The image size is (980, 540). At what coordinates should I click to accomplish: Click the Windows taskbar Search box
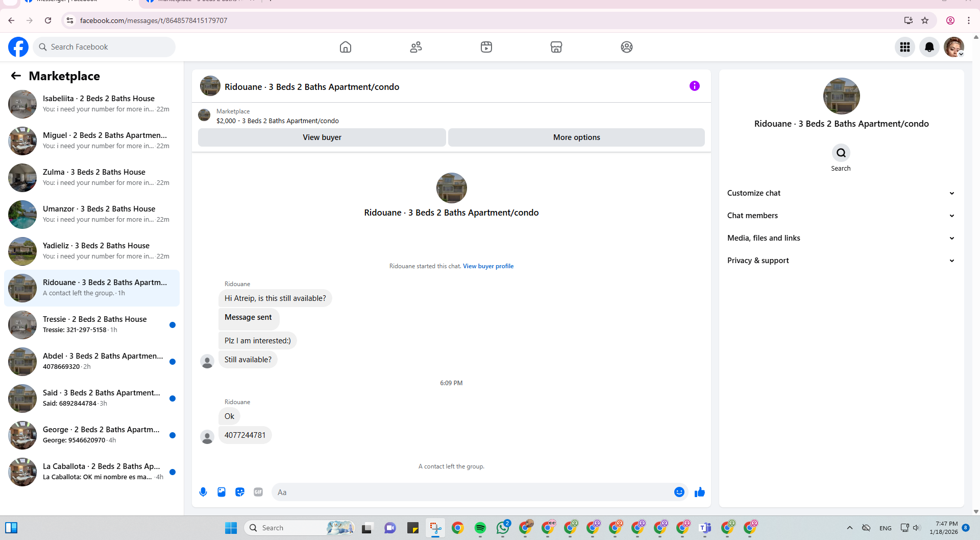pyautogui.click(x=300, y=528)
